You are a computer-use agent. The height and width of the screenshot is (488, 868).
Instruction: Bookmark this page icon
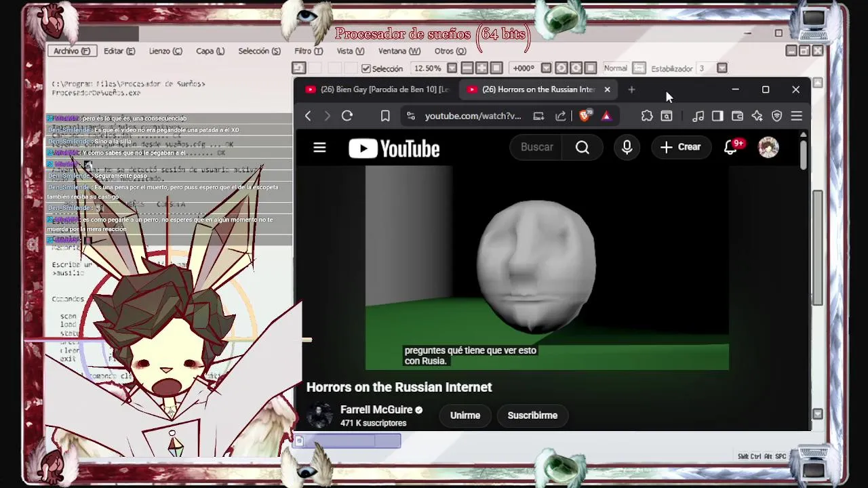pos(385,116)
